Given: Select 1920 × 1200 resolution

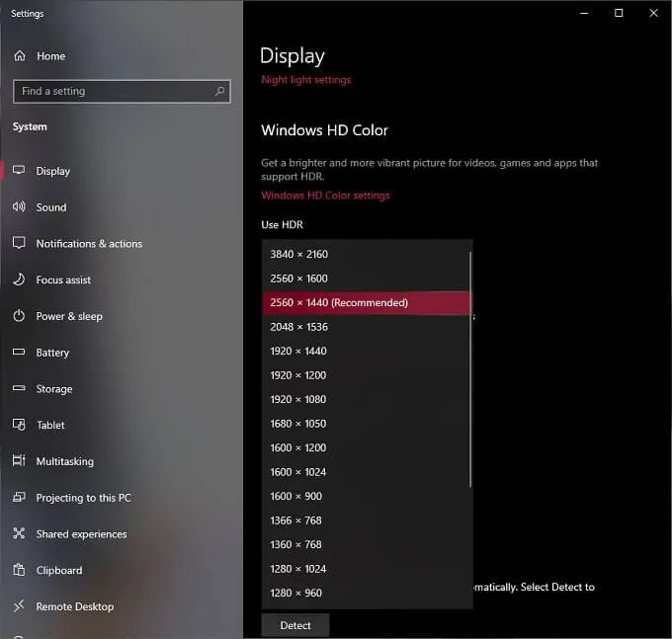Looking at the screenshot, I should pyautogui.click(x=366, y=375).
